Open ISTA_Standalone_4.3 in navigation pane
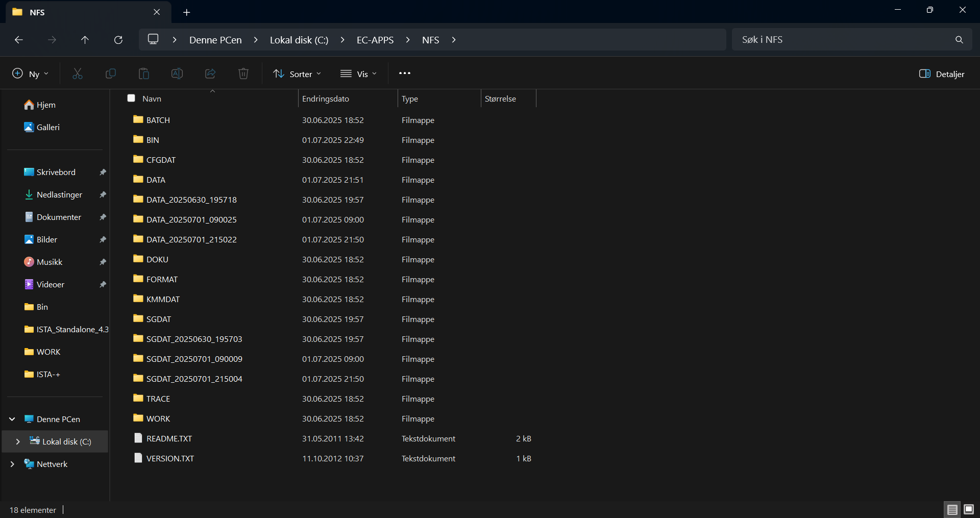 coord(66,329)
